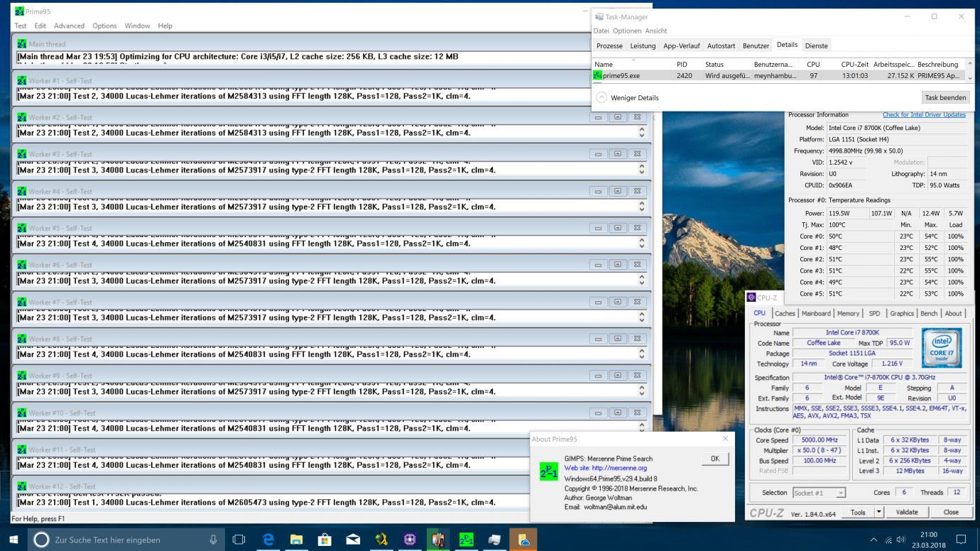Click the Task-Manager title bar icon

(x=599, y=16)
